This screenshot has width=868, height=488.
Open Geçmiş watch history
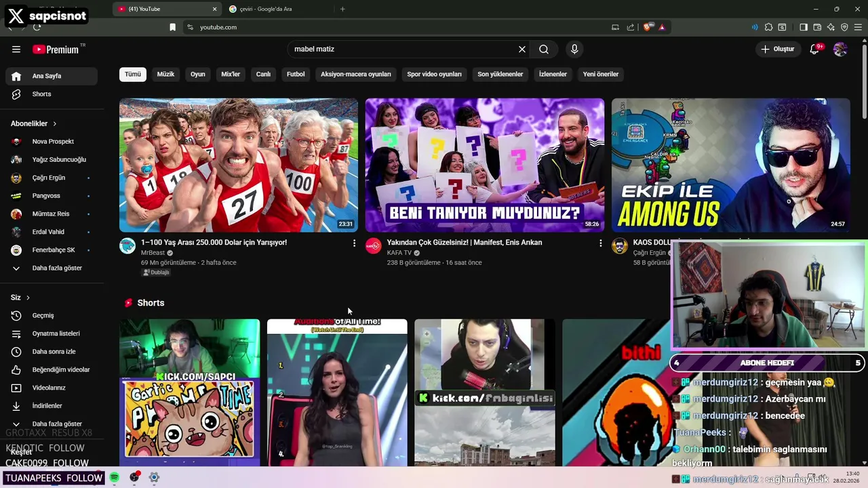coord(52,316)
